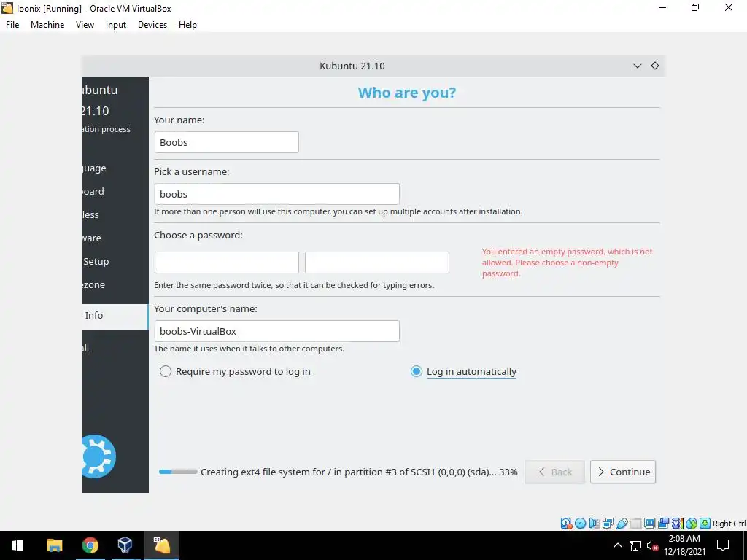The width and height of the screenshot is (747, 560).
Task: Click the 'If more than one person' hint text
Action: [x=338, y=211]
